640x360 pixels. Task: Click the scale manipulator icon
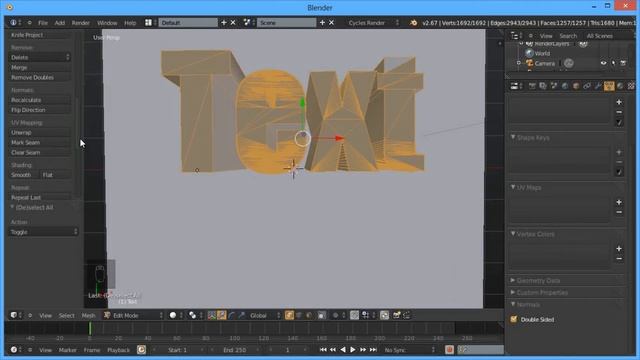pos(242,315)
